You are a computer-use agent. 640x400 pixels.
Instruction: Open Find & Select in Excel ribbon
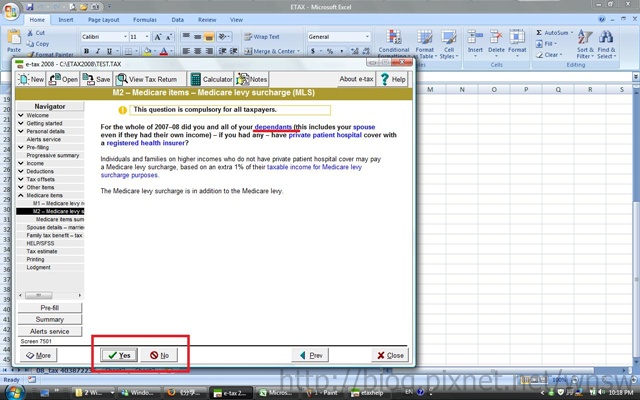pyautogui.click(x=606, y=44)
